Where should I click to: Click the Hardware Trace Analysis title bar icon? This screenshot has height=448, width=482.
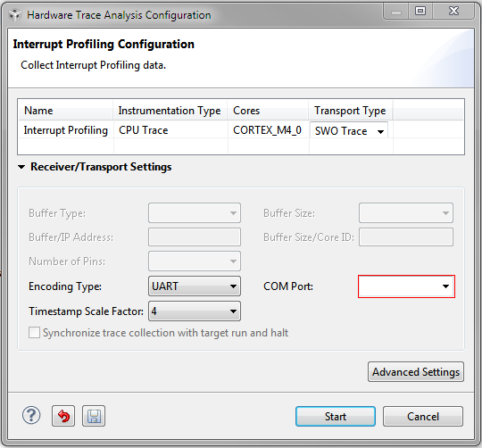(14, 14)
